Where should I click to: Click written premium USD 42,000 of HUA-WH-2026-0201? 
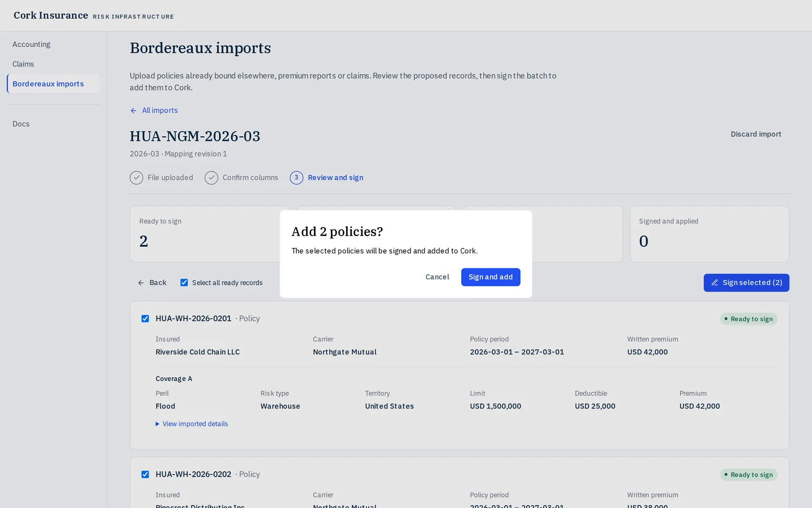(x=647, y=352)
